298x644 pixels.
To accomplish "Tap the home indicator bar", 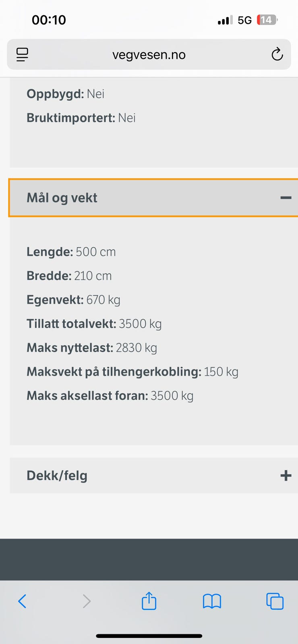I will (x=149, y=636).
